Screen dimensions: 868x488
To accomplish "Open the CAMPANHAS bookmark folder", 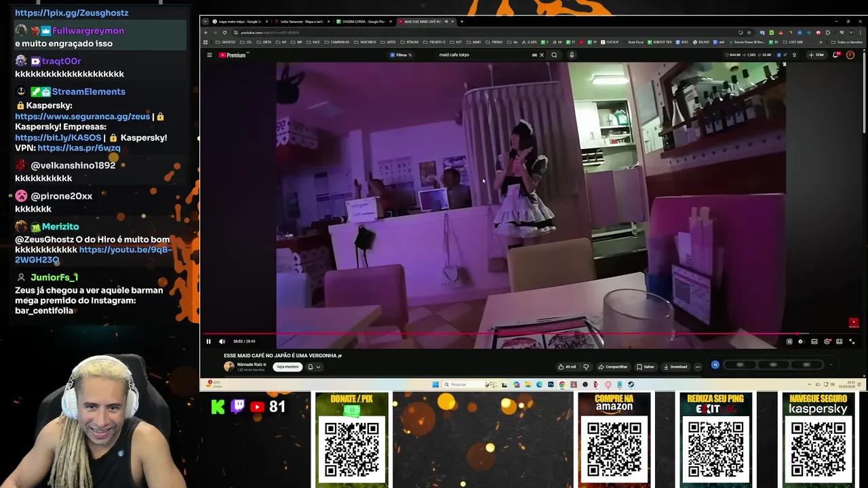I will pos(337,42).
